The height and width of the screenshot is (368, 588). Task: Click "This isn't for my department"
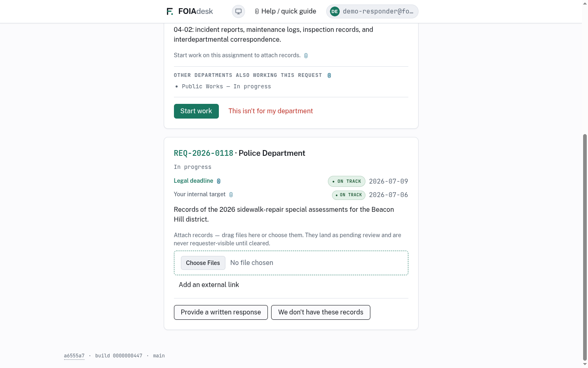coord(271,111)
